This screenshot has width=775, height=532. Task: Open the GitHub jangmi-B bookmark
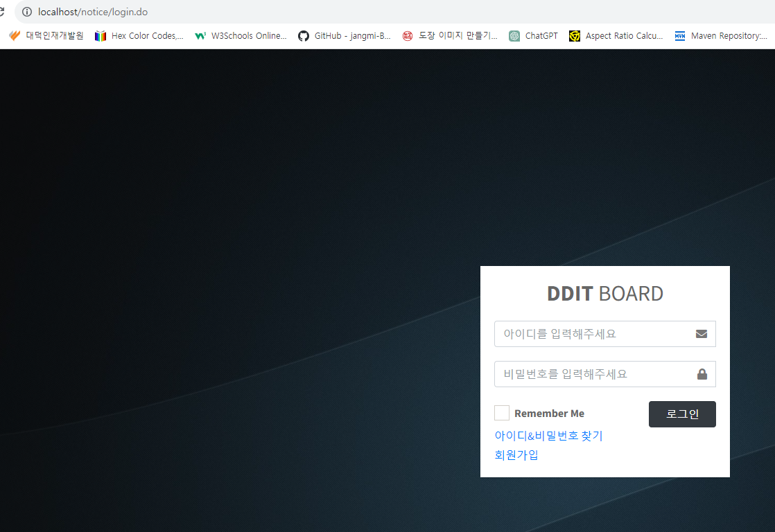coord(345,35)
